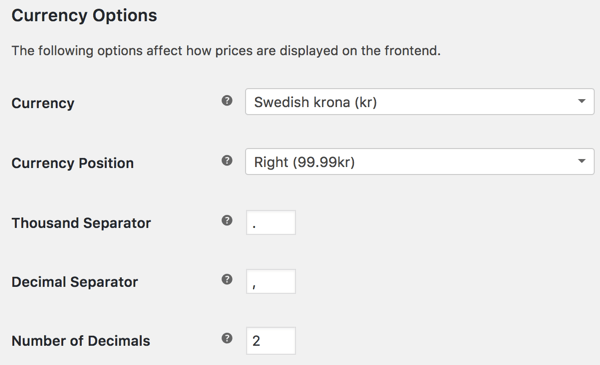
Task: Click into the Number of Decimals field
Action: click(271, 341)
